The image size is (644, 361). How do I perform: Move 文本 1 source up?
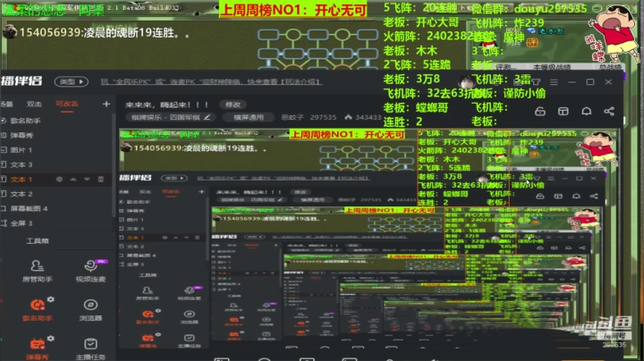(73, 180)
